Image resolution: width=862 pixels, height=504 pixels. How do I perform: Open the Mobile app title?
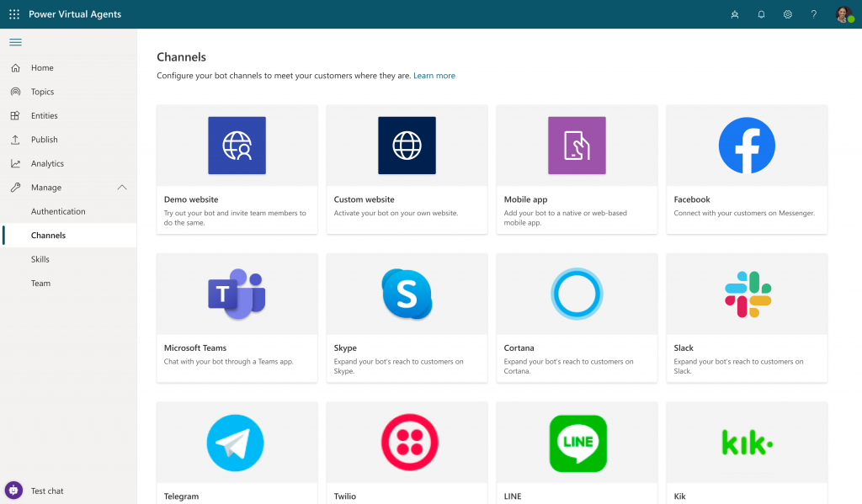coord(525,199)
